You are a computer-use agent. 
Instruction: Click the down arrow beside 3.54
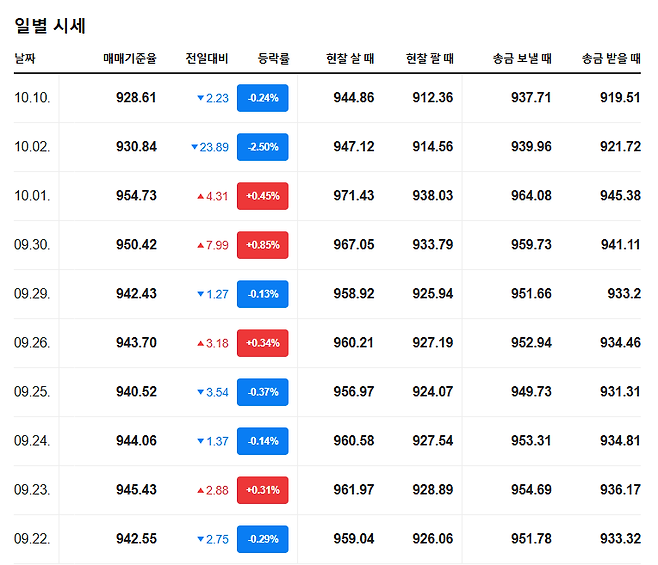[x=201, y=392]
